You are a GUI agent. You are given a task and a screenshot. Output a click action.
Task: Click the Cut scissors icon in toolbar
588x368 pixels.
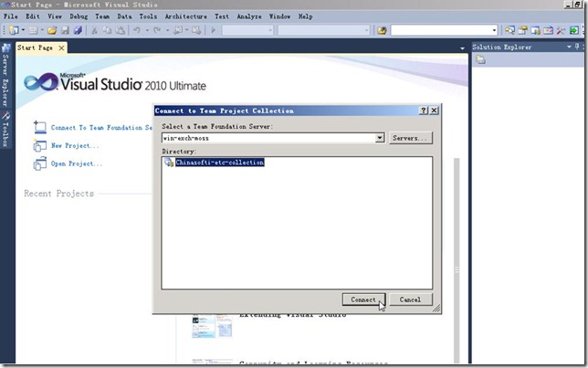94,30
